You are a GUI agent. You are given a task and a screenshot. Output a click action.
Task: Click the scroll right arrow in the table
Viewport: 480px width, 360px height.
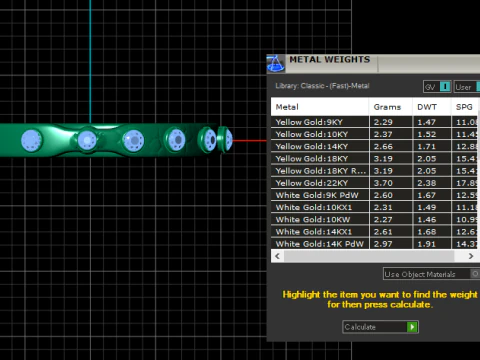pyautogui.click(x=471, y=256)
